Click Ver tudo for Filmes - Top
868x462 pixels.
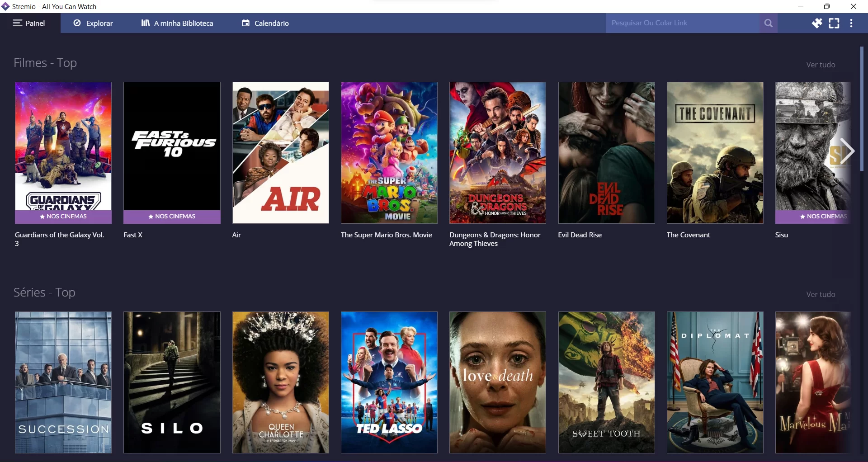click(821, 65)
